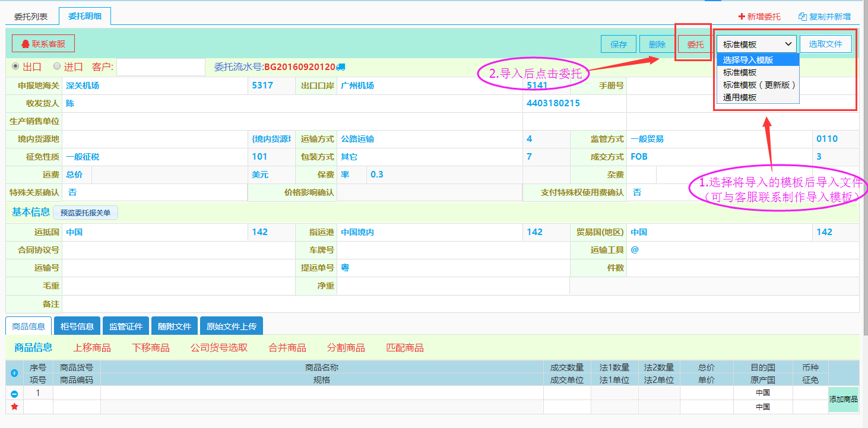The image size is (868, 428).
Task: Open the 原始文件上传 tab
Action: [232, 326]
